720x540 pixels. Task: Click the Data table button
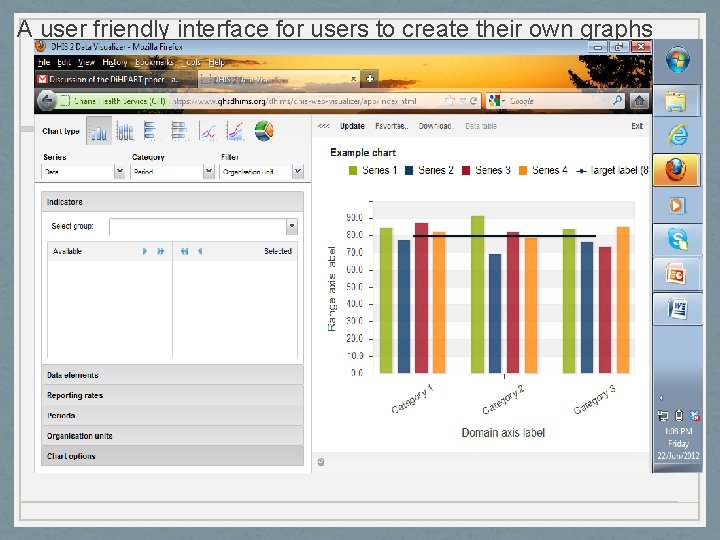481,126
